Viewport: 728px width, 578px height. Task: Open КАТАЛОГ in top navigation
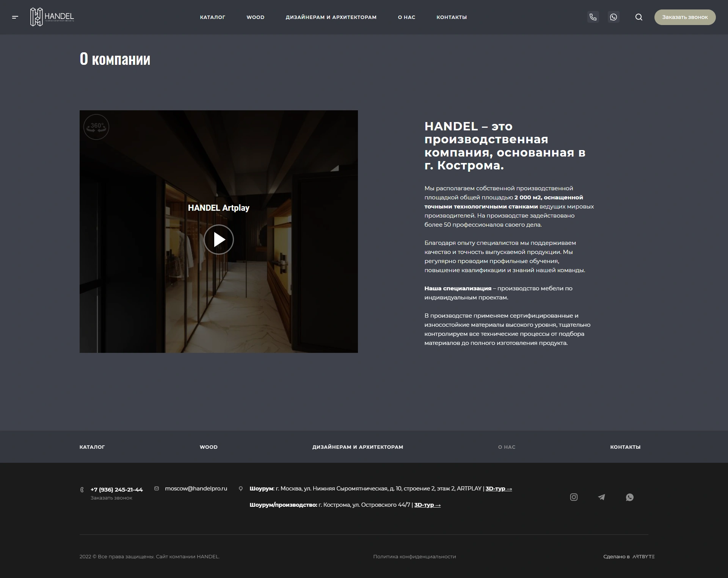(x=212, y=17)
